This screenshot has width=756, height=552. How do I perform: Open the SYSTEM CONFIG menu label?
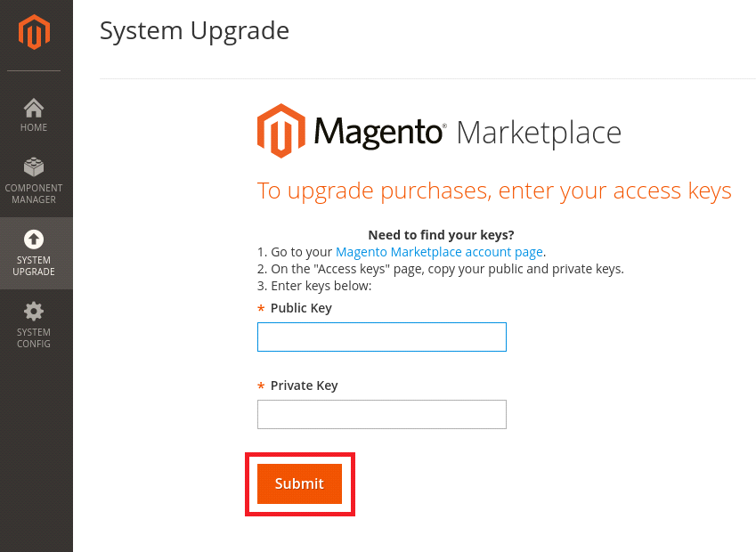[34, 338]
